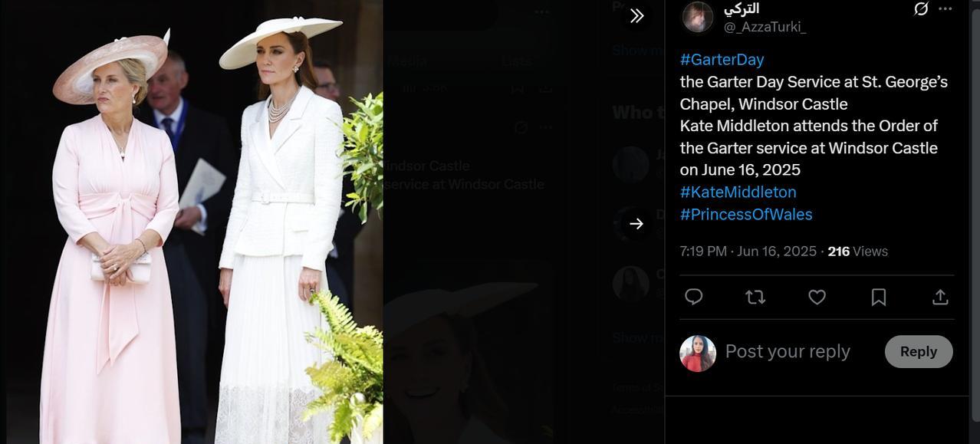This screenshot has width=980, height=444.
Task: Bookmark this post
Action: (x=879, y=297)
